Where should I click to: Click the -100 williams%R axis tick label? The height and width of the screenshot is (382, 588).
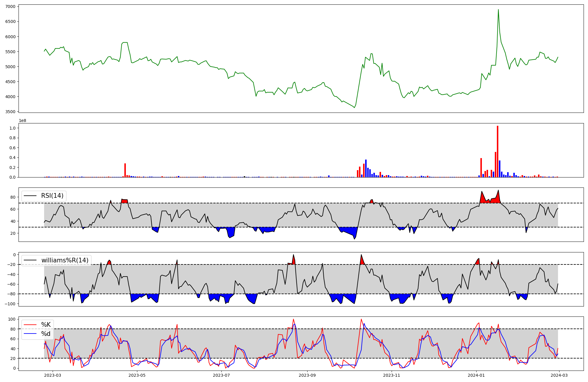[x=9, y=304]
